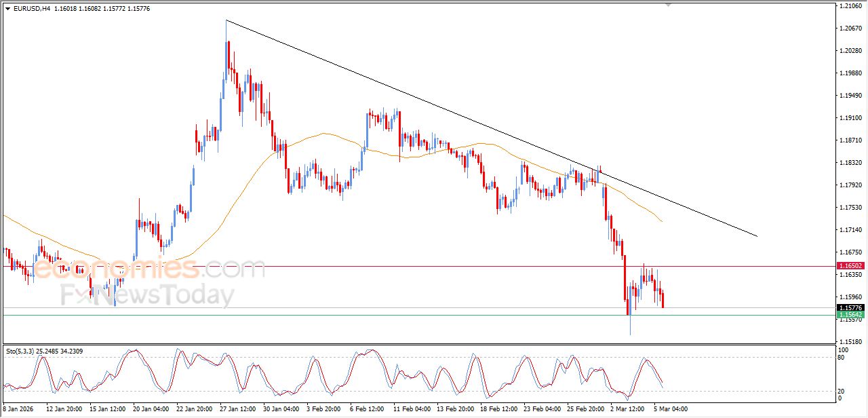Click the 1.19490 price axis label
Image resolution: width=868 pixels, height=418 pixels.
(850, 96)
